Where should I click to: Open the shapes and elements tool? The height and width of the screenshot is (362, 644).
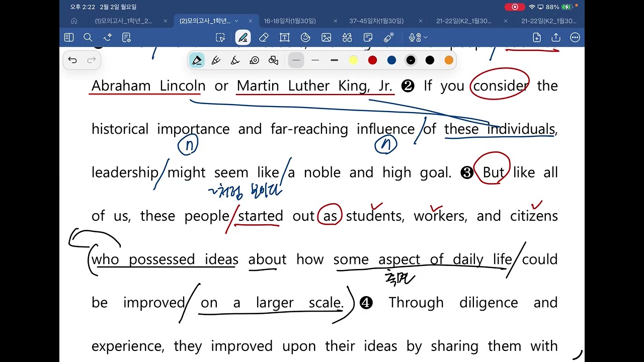pos(347,38)
